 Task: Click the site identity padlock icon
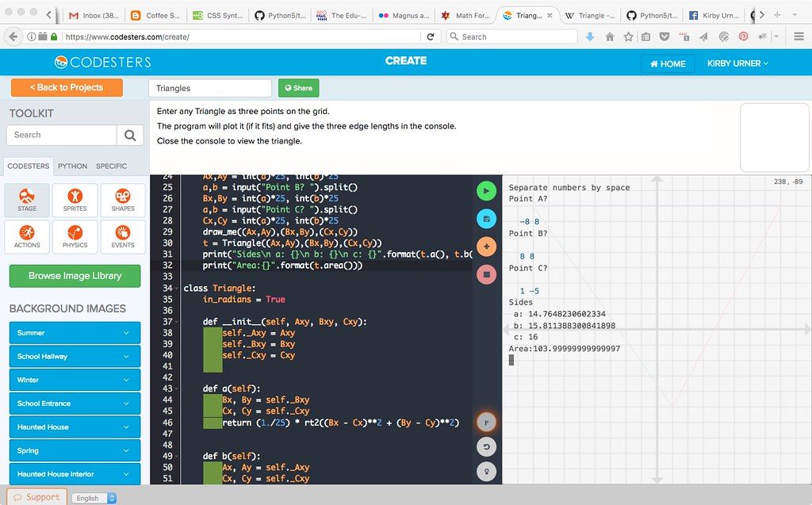click(54, 36)
